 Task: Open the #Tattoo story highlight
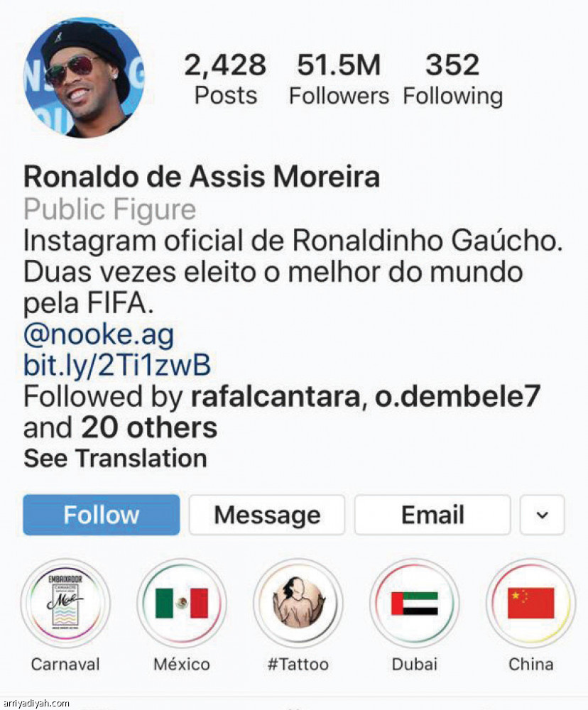[x=298, y=603]
